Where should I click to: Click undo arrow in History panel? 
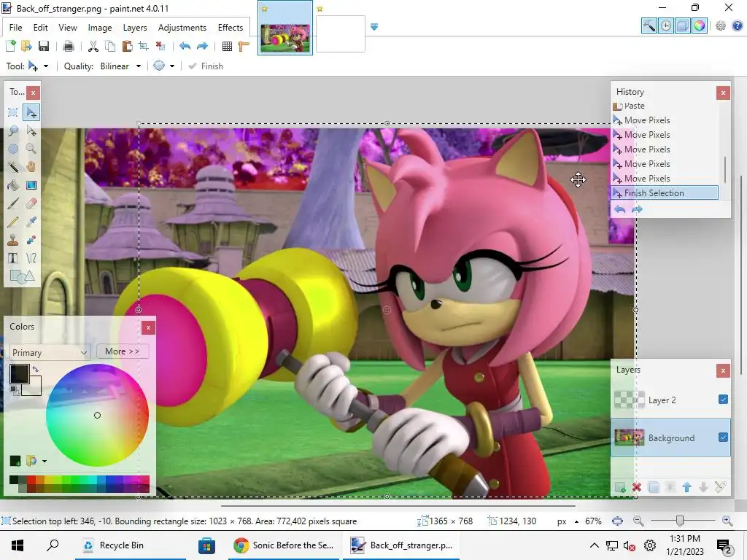619,209
